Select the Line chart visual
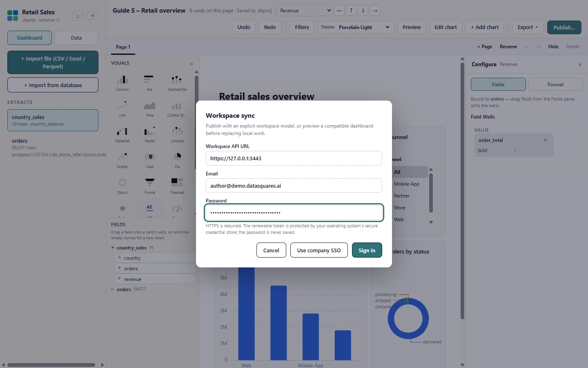 tap(122, 108)
